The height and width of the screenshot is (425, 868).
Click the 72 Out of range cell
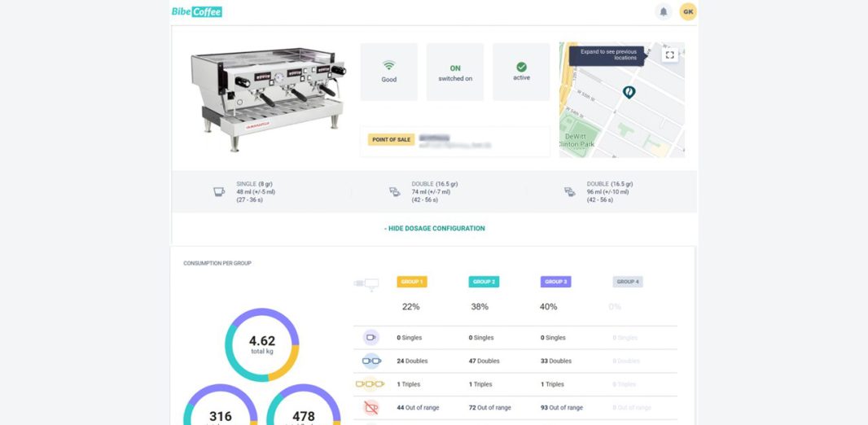(x=490, y=408)
